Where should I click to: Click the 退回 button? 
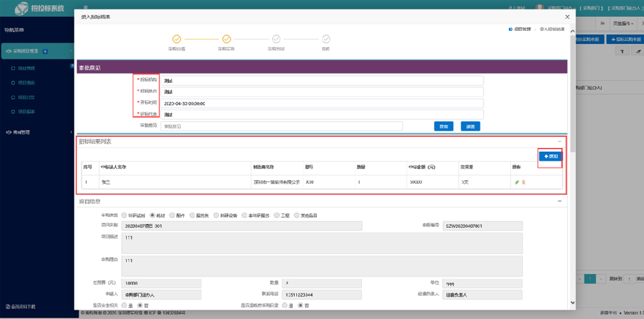point(470,126)
